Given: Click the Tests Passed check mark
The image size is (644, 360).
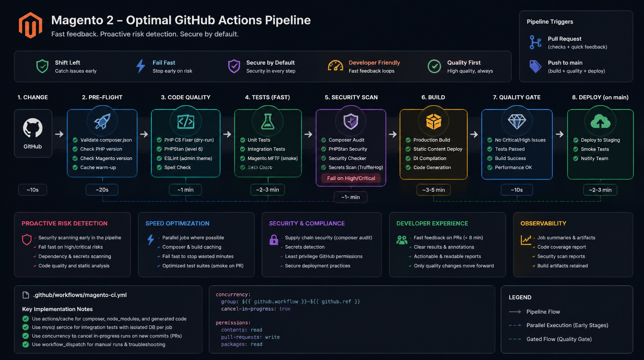Looking at the screenshot, I should [490, 149].
